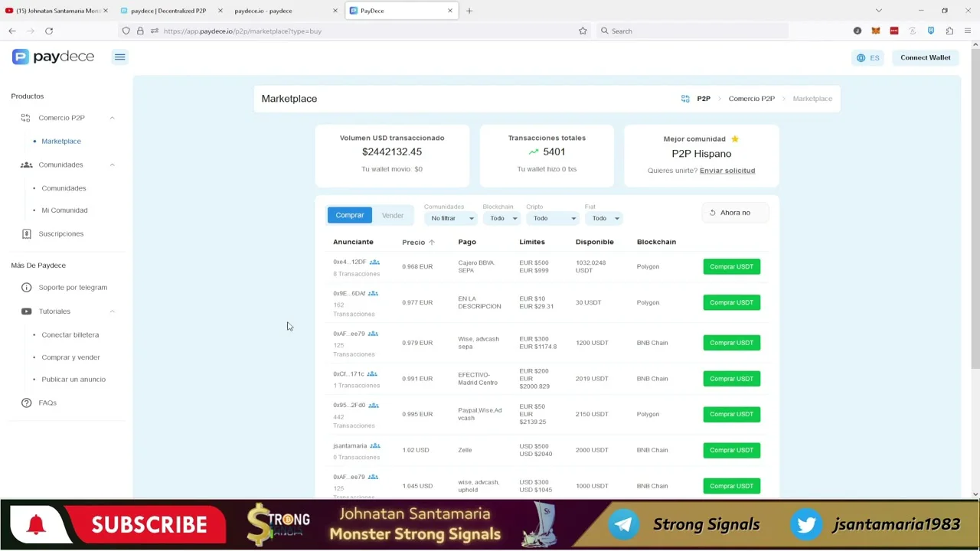Click the Precio sort arrow icon
Screen dimensions: 980x551
tap(432, 243)
